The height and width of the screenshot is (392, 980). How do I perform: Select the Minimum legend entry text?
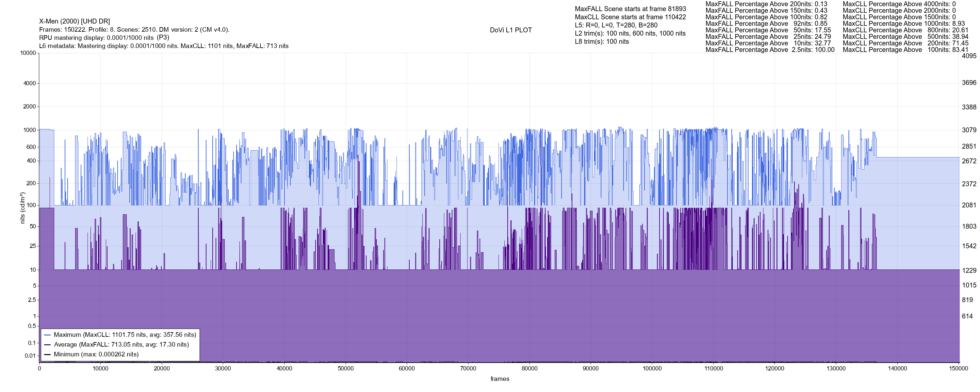(96, 355)
